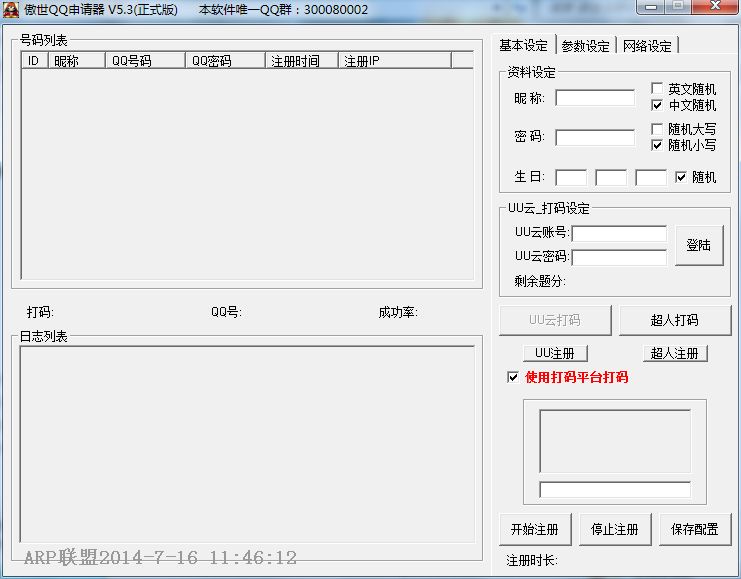This screenshot has width=741, height=579.
Task: Click the UU注册 button
Action: (x=555, y=354)
